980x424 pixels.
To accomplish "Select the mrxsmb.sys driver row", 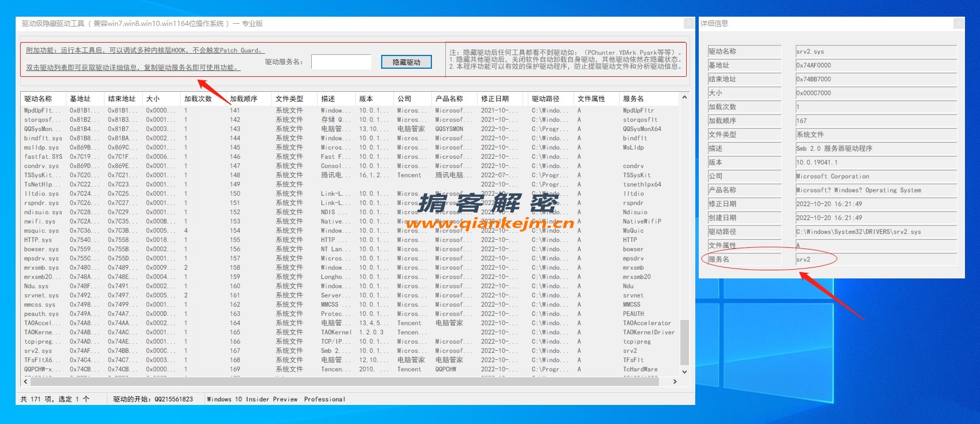I will coord(351,267).
